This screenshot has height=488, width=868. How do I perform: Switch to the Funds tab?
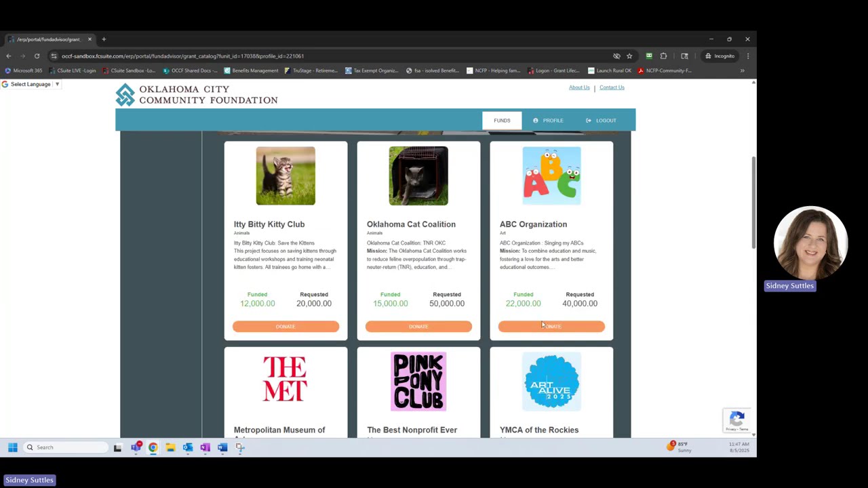pyautogui.click(x=502, y=121)
